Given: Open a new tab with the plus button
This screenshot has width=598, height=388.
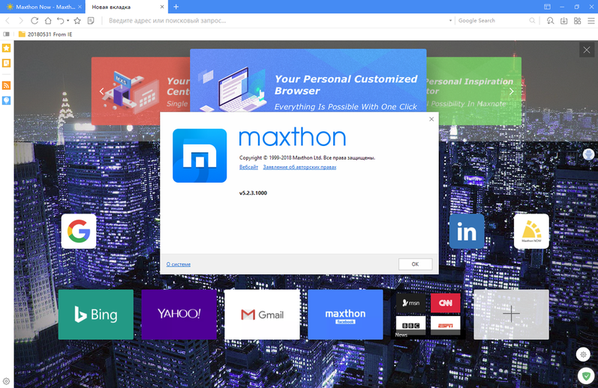Looking at the screenshot, I should [x=176, y=6].
